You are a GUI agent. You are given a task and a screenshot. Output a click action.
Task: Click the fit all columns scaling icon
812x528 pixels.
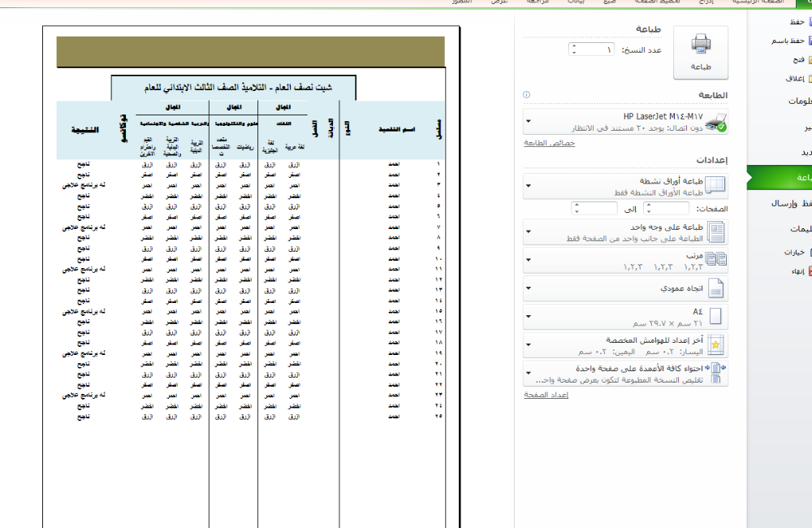coord(715,373)
